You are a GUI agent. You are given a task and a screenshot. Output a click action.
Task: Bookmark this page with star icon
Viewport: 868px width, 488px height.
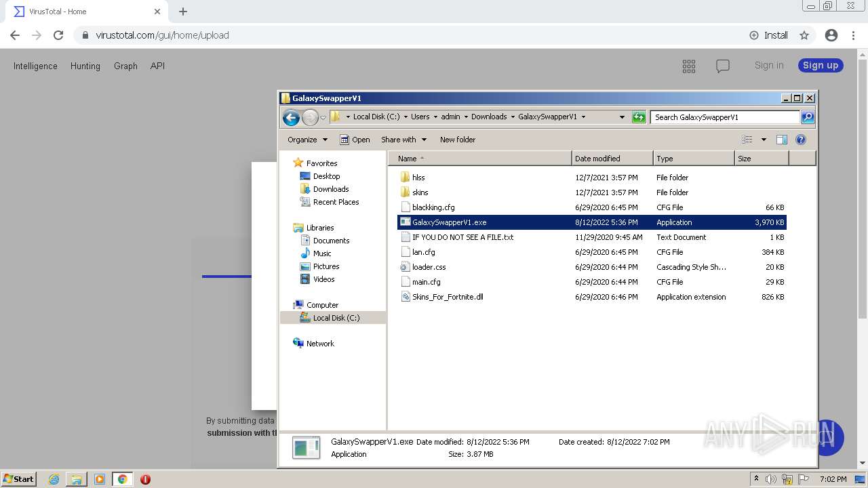coord(804,35)
